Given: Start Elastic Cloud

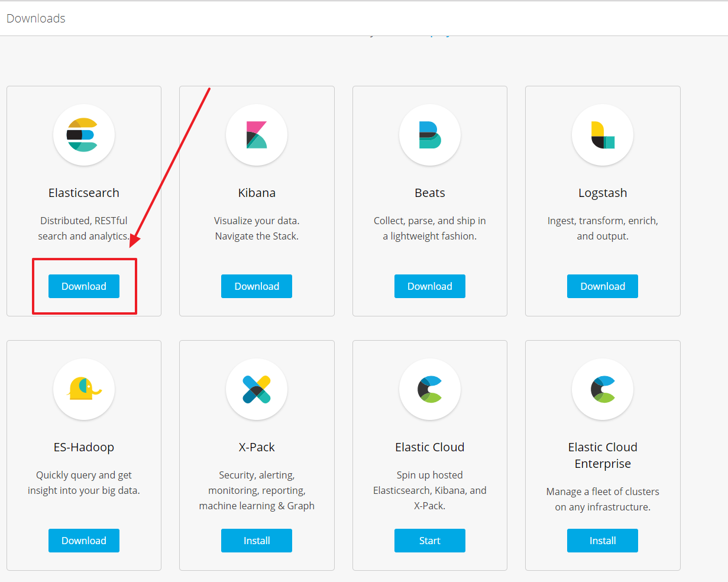Looking at the screenshot, I should click(x=430, y=541).
